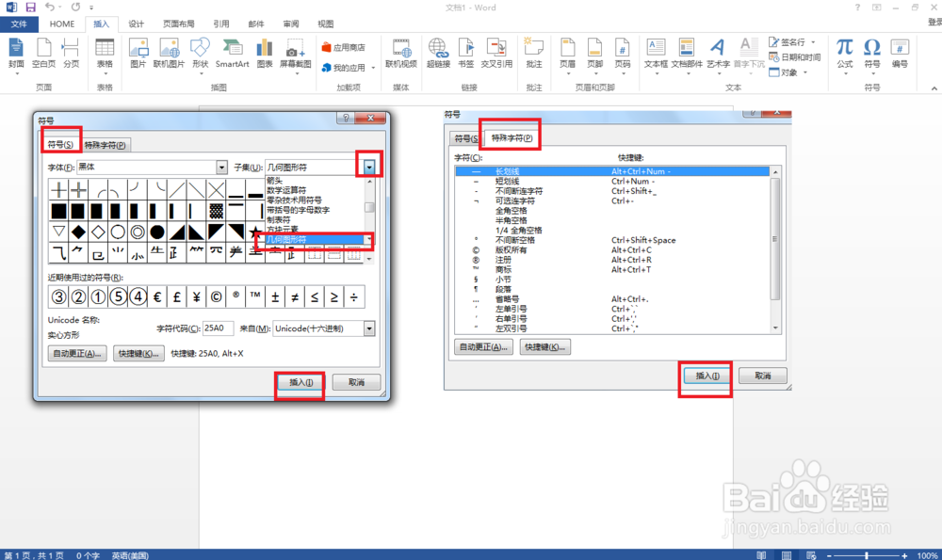942x560 pixels.
Task: Insert a chart
Action: (x=265, y=54)
